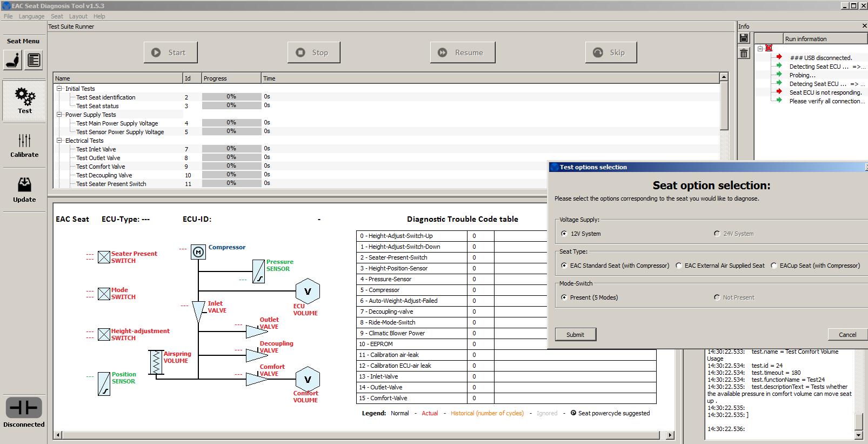
Task: Click the Resume test button
Action: (463, 52)
